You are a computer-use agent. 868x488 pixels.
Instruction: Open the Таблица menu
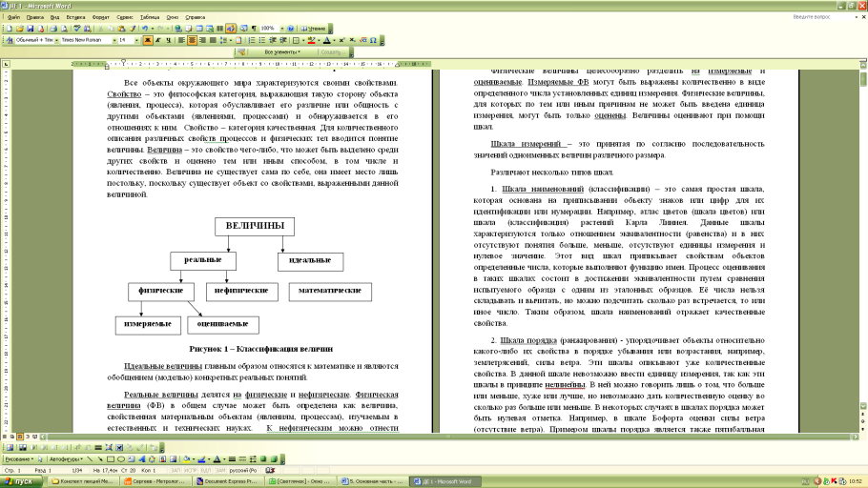click(150, 17)
